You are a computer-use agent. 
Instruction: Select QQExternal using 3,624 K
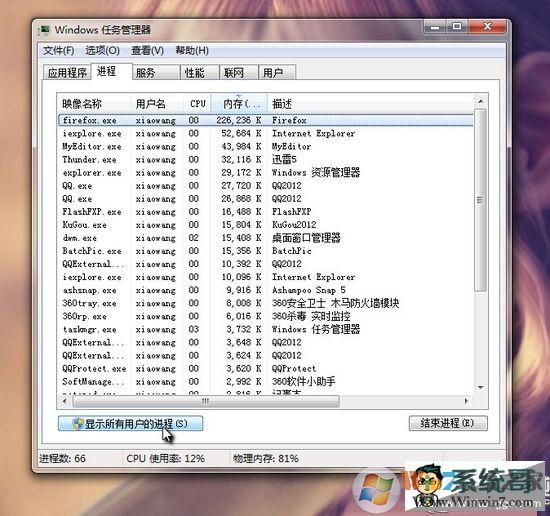(266, 355)
